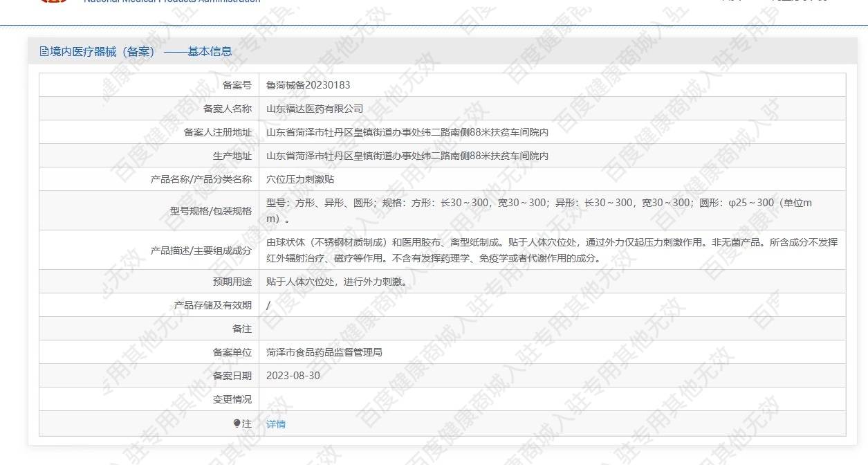Image resolution: width=868 pixels, height=465 pixels.
Task: Click the 产品描述/主要组成成分 label
Action: [201, 250]
